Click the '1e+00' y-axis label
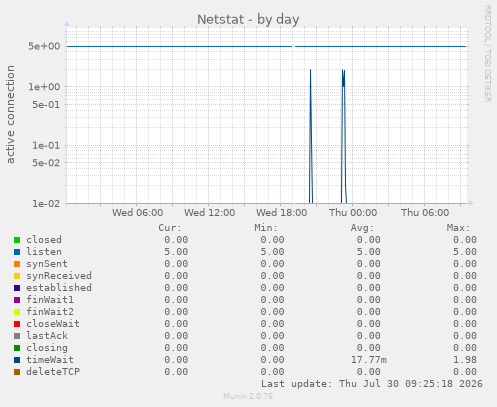 (x=44, y=87)
